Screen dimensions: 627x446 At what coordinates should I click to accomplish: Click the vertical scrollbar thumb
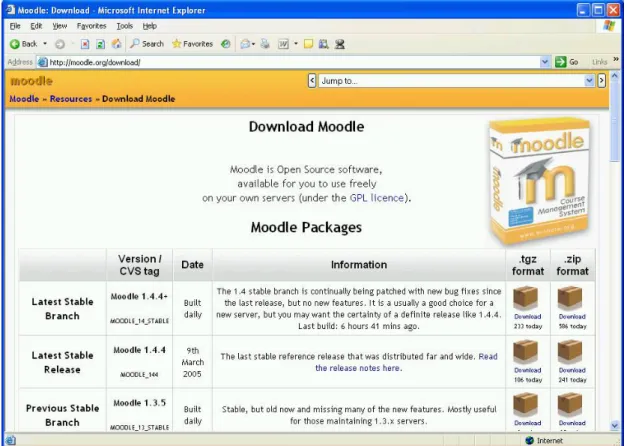(x=615, y=121)
